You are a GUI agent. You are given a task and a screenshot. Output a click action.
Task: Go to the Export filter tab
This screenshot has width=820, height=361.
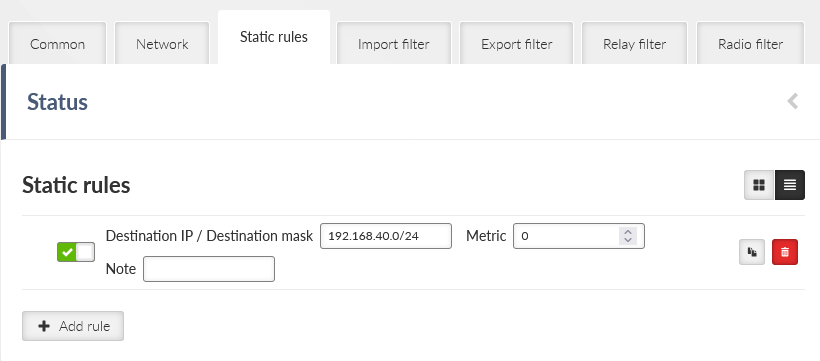[517, 43]
